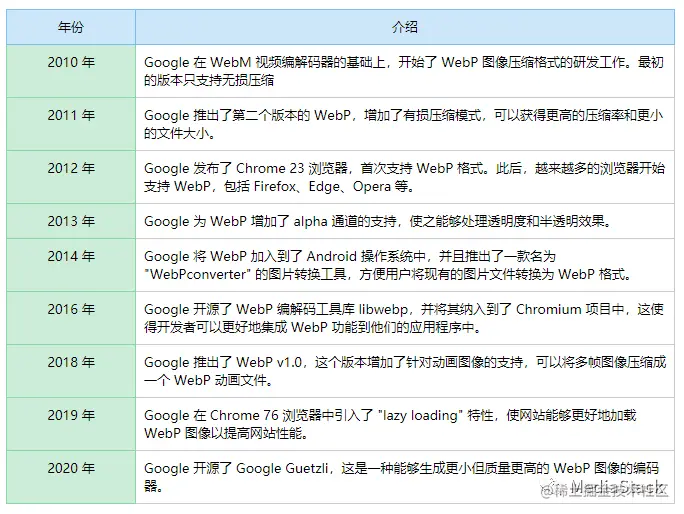This screenshot has width=684, height=514.
Task: Click the description mentioning WebM 视频编解码器
Action: click(x=405, y=71)
